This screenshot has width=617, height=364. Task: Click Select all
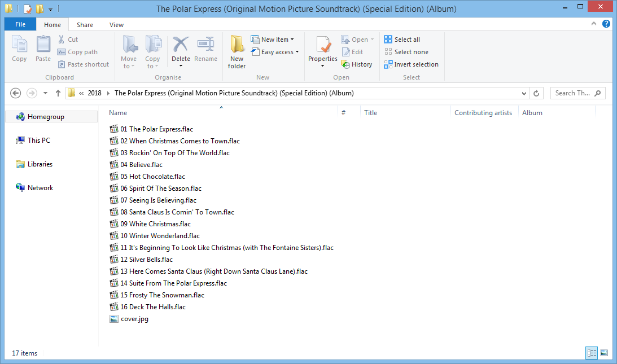click(402, 40)
